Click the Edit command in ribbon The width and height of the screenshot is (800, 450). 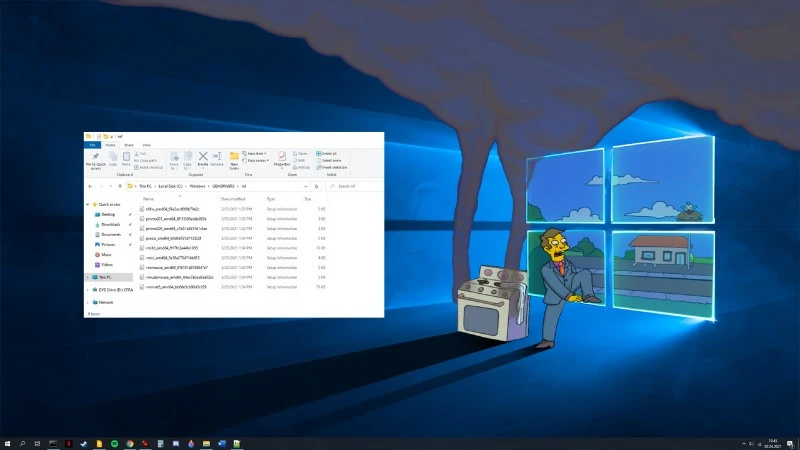tap(299, 160)
